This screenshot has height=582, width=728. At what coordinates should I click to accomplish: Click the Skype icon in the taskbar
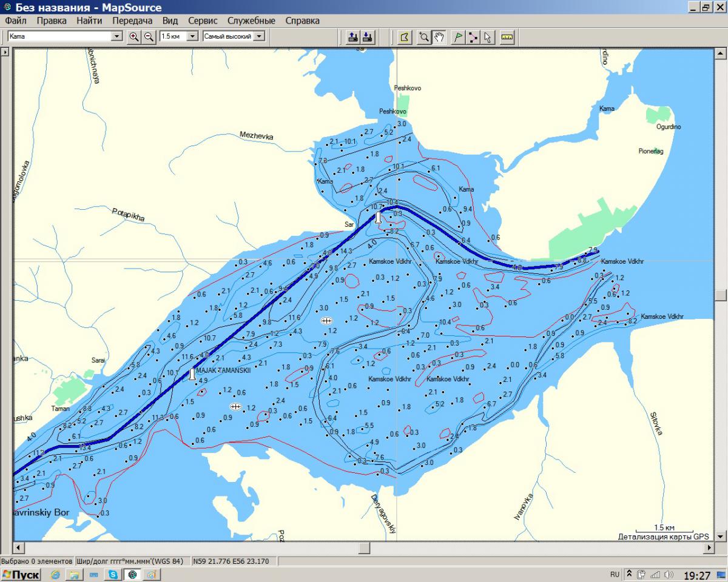(113, 574)
